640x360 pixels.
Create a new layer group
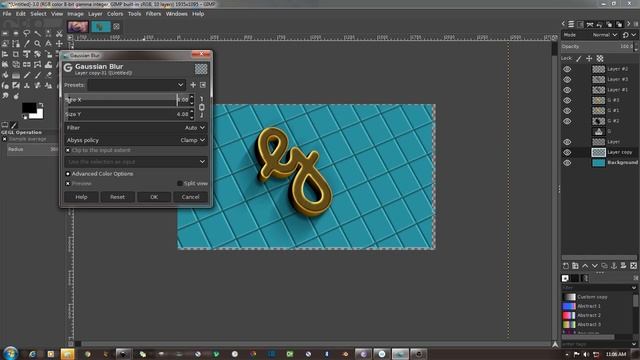(x=575, y=266)
